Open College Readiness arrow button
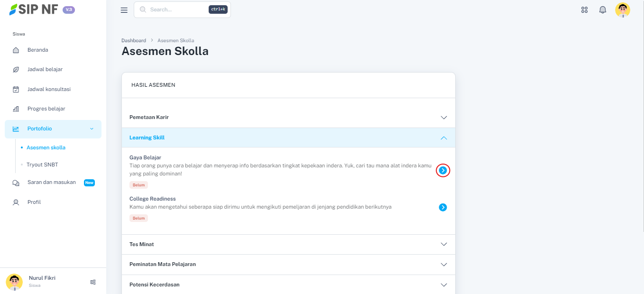 [x=443, y=207]
